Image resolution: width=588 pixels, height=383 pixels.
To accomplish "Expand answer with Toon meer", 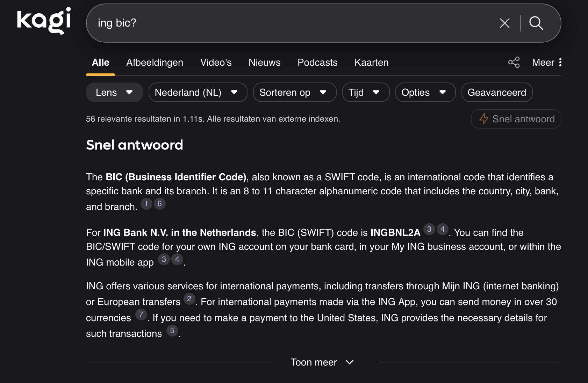I will click(x=322, y=362).
